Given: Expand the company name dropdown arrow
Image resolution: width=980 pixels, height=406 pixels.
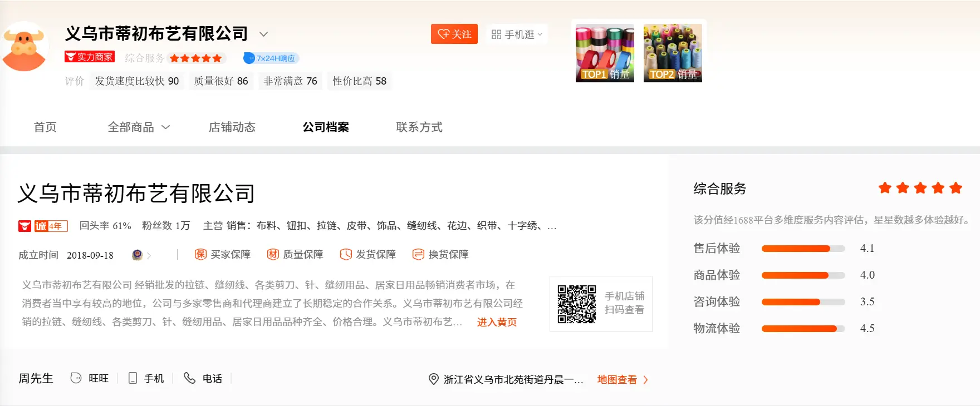Looking at the screenshot, I should 264,34.
